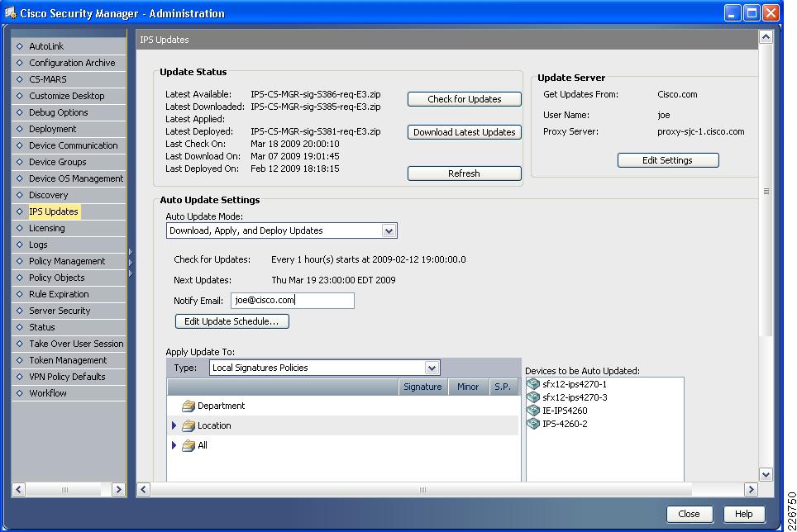Select device icon for IE-IPS4260
The image size is (797, 532).
tap(533, 411)
